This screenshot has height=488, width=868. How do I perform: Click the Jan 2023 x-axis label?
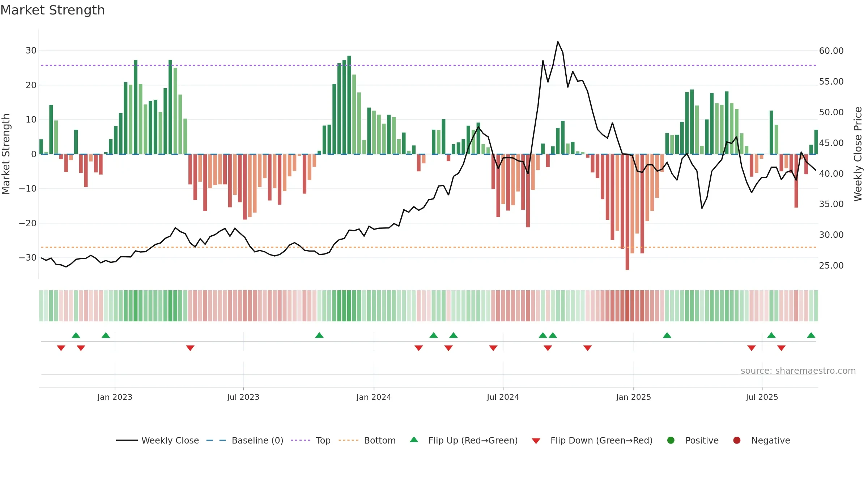coord(115,397)
